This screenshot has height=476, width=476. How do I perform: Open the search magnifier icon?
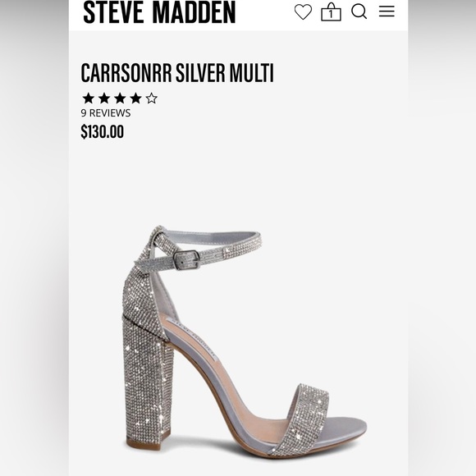pyautogui.click(x=359, y=11)
